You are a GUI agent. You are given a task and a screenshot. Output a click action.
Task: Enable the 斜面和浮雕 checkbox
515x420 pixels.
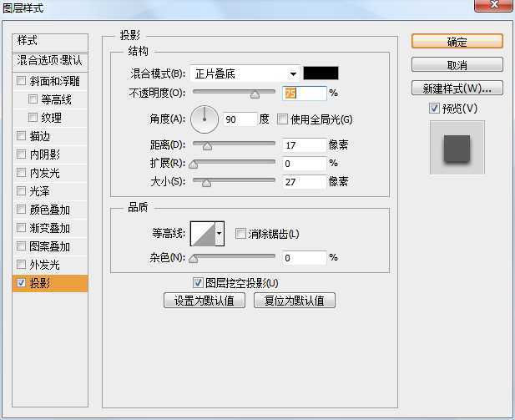21,81
